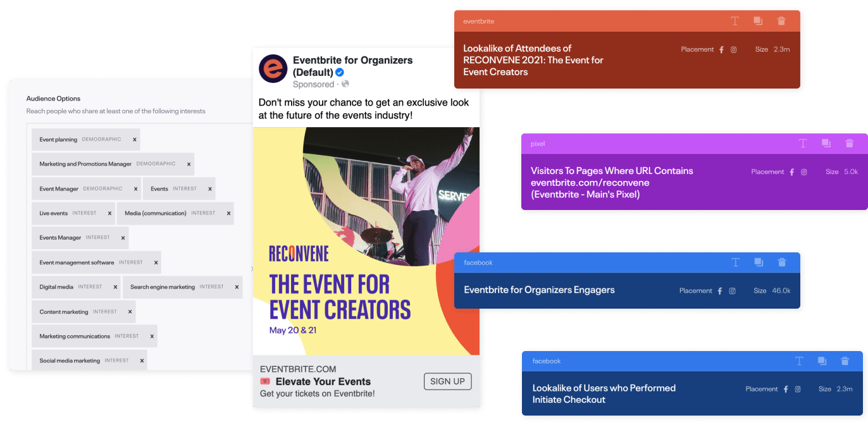This screenshot has height=432, width=868.
Task: Remove the Events Manager interest tag
Action: tap(123, 238)
